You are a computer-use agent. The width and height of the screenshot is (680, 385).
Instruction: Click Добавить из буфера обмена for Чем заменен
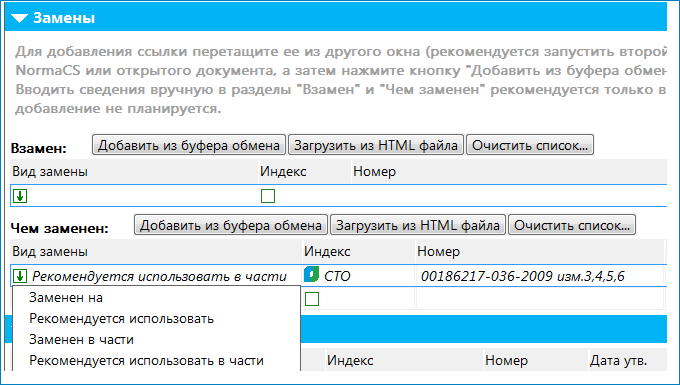click(x=231, y=225)
